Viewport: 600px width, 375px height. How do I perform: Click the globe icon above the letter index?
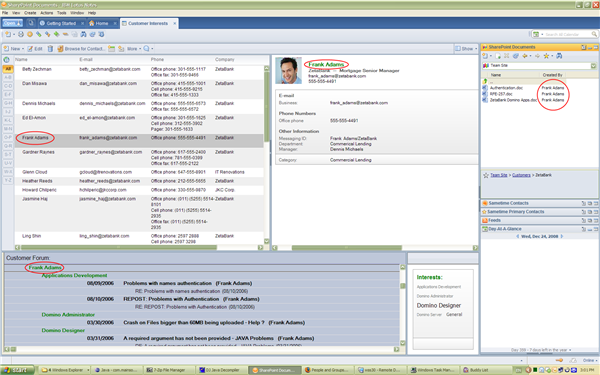click(x=7, y=60)
